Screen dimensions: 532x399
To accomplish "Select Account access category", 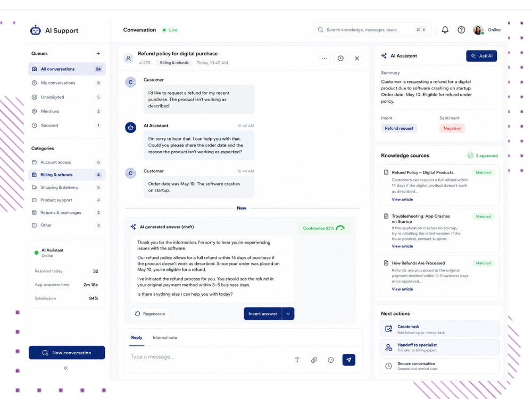I will tap(67, 162).
